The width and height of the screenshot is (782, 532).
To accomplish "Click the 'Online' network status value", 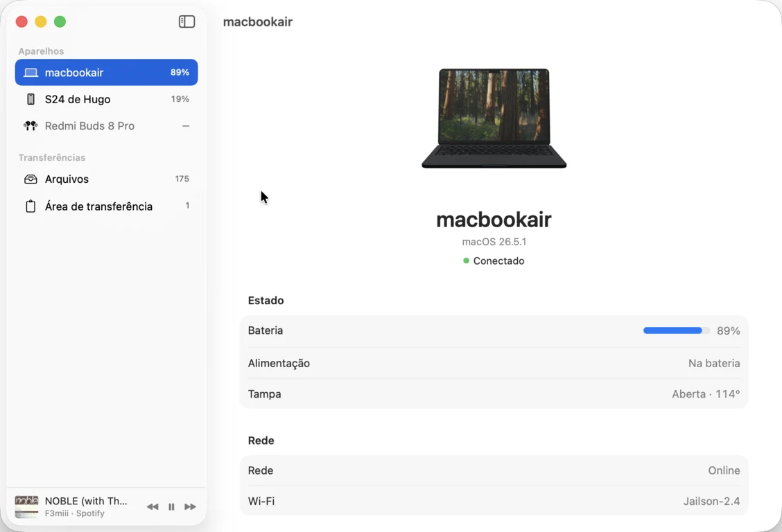I will [x=724, y=470].
